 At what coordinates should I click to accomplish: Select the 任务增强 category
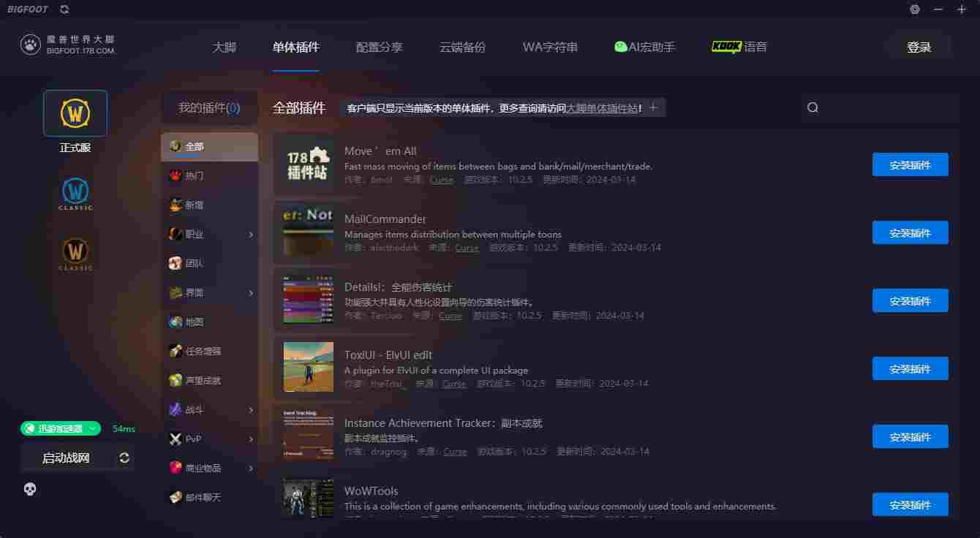coord(209,351)
